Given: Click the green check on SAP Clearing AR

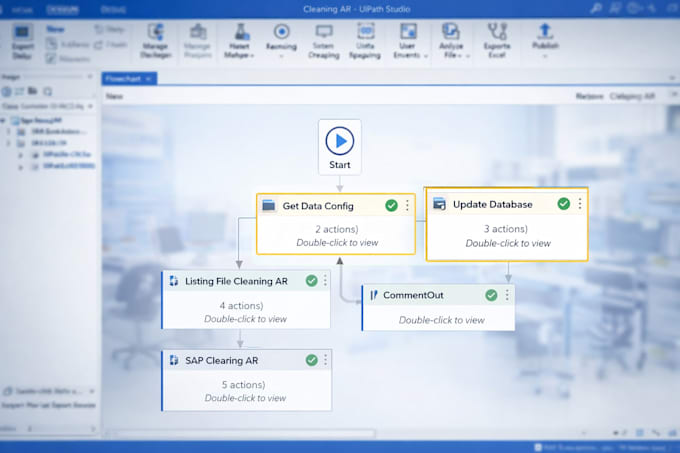Looking at the screenshot, I should tap(311, 360).
